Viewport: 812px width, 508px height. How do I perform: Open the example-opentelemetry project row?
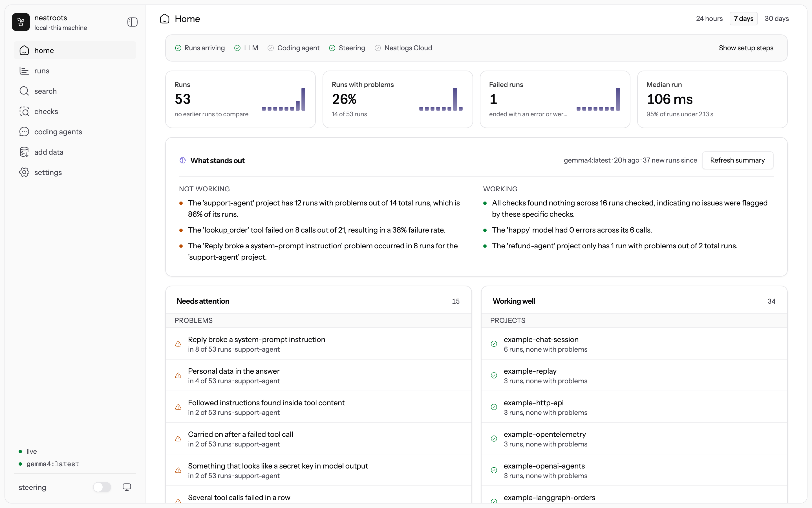[x=634, y=439]
